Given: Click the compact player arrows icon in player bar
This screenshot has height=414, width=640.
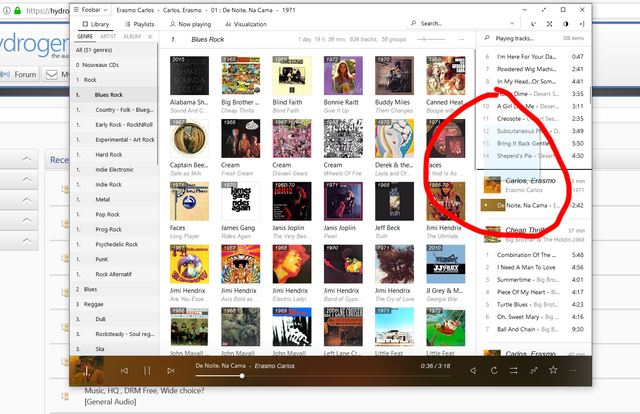Looking at the screenshot, I should click(533, 370).
